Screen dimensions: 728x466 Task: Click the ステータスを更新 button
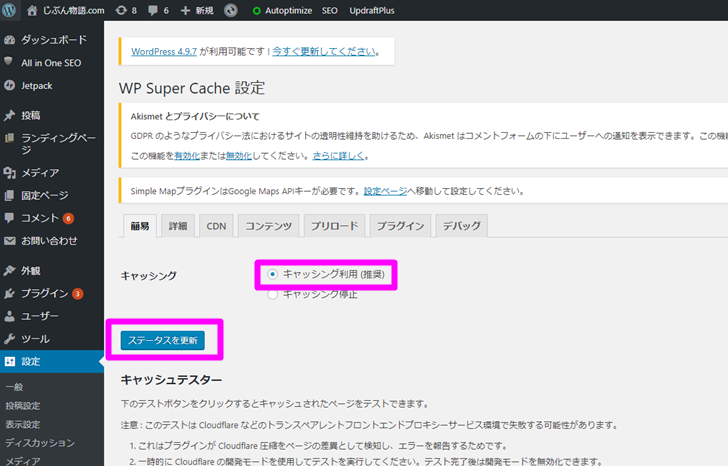162,340
